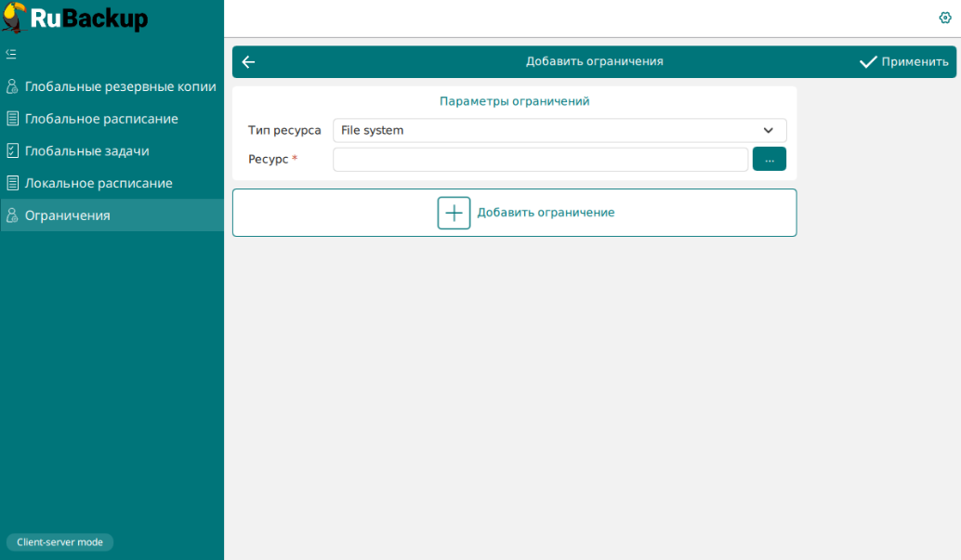Open the Глобальные резервные копии section
Viewport: 961px width, 560px height.
(x=120, y=87)
